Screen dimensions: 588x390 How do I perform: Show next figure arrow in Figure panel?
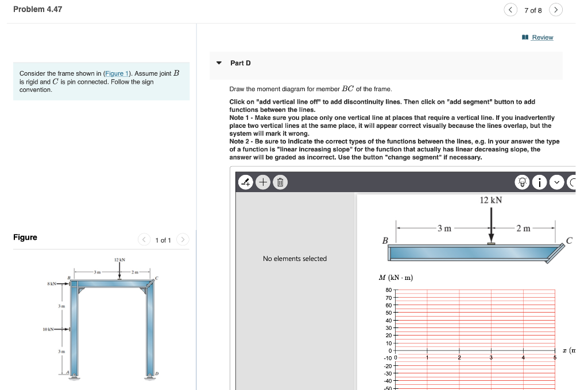183,239
